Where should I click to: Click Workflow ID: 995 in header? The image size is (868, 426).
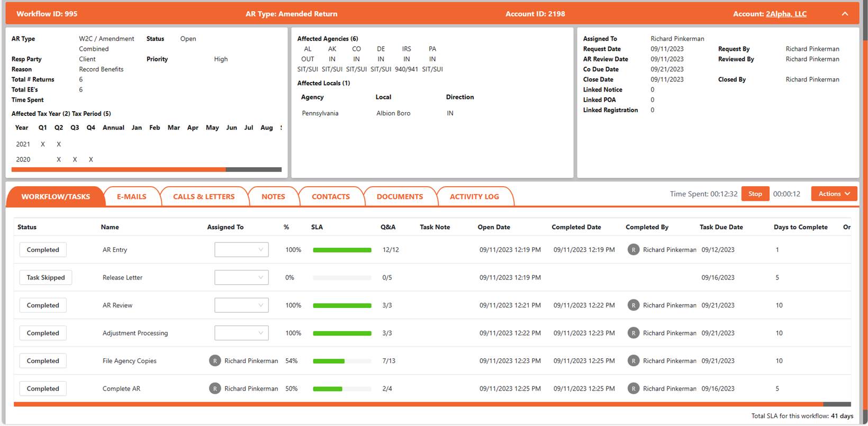[47, 14]
